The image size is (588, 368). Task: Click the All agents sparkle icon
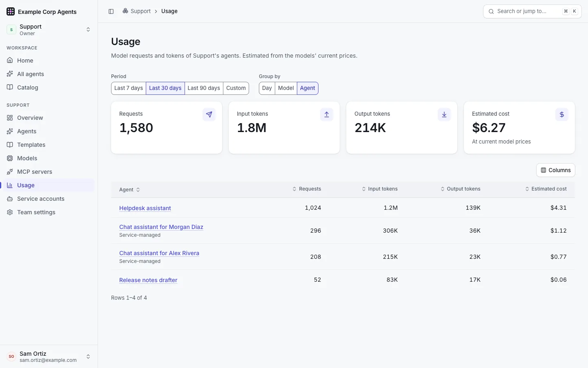tap(10, 74)
